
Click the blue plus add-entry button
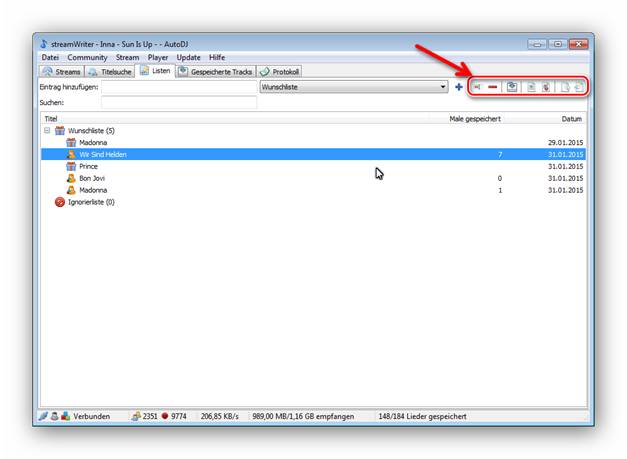[459, 87]
